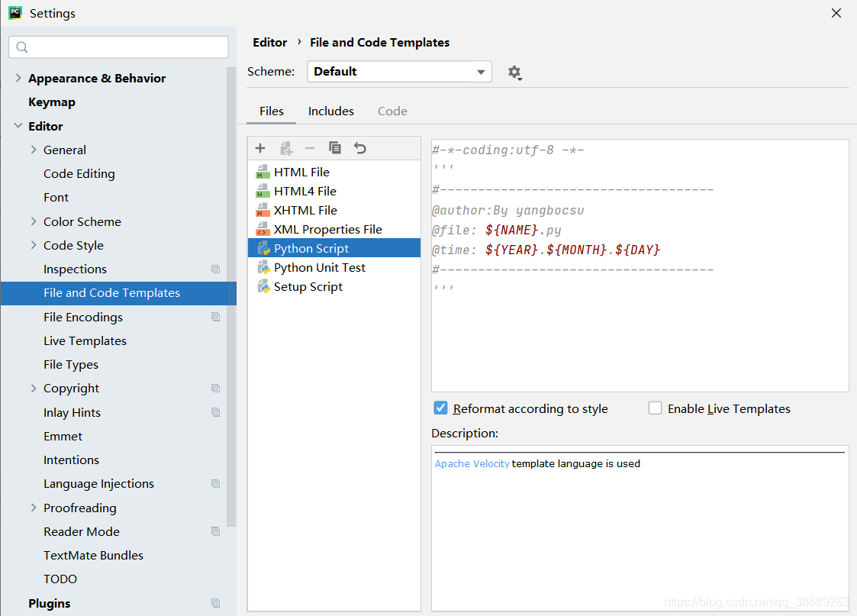
Task: Switch to the Includes tab
Action: coord(330,111)
